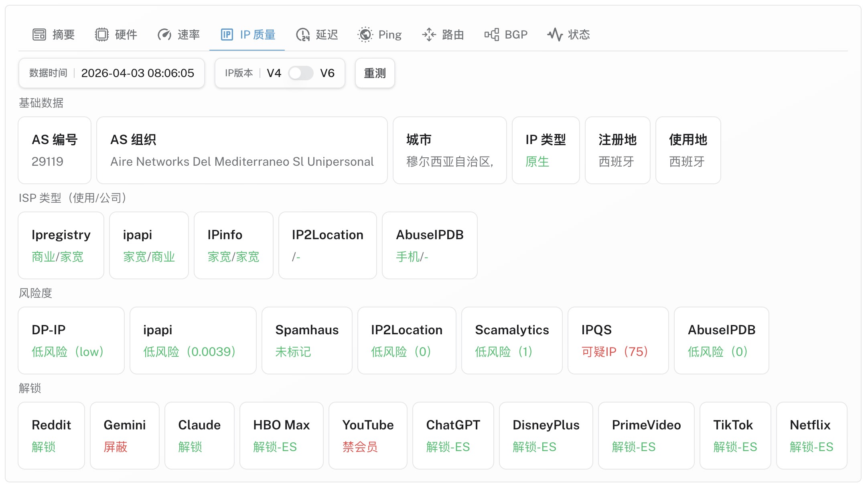The height and width of the screenshot is (488, 868).
Task: Click Netflix status 解锁-ES
Action: pyautogui.click(x=811, y=447)
